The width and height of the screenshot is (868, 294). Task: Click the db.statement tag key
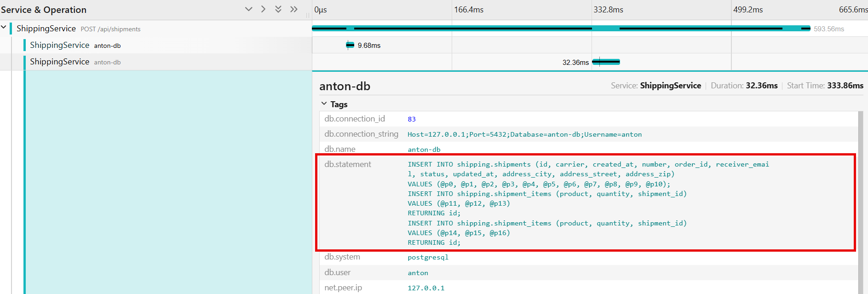coord(348,164)
